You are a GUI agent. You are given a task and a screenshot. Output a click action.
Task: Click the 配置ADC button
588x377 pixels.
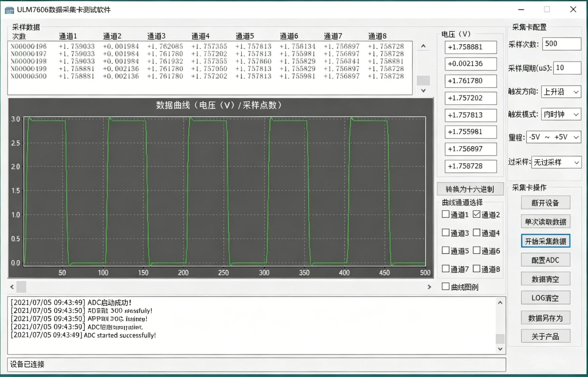click(545, 260)
